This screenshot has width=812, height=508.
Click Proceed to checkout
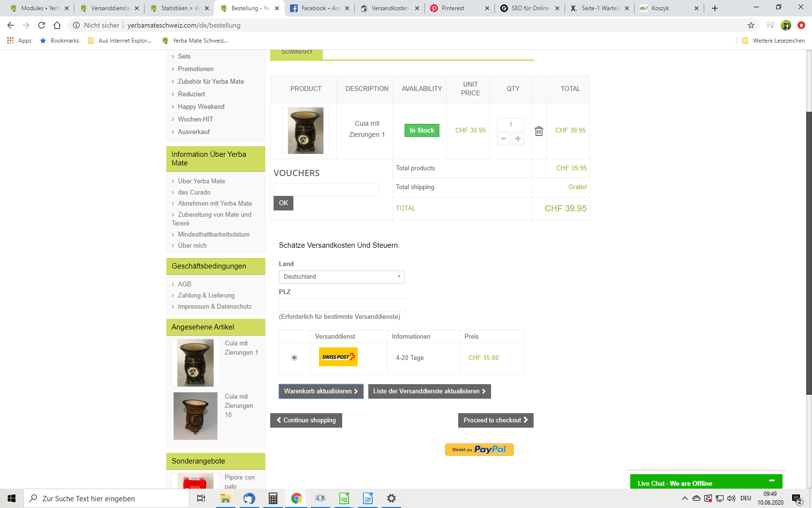(x=496, y=420)
